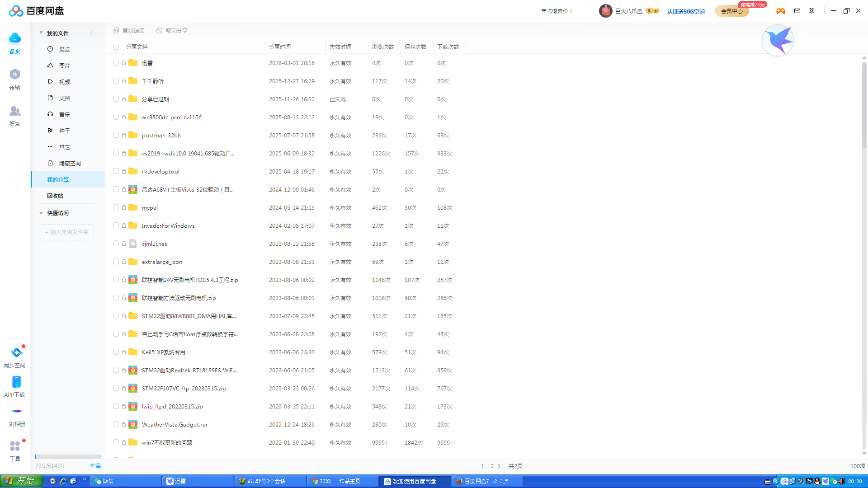Open the 工具 tools grid icon
The width and height of the screenshot is (868, 488).
[x=15, y=446]
